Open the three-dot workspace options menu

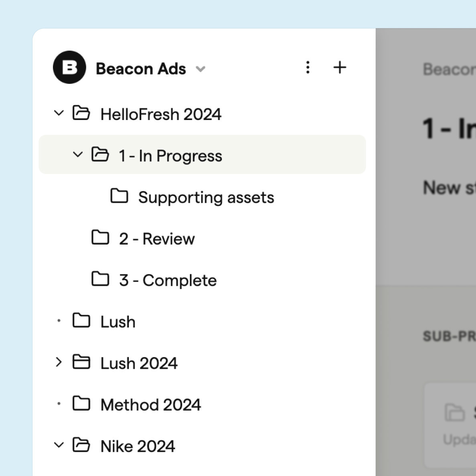[307, 67]
